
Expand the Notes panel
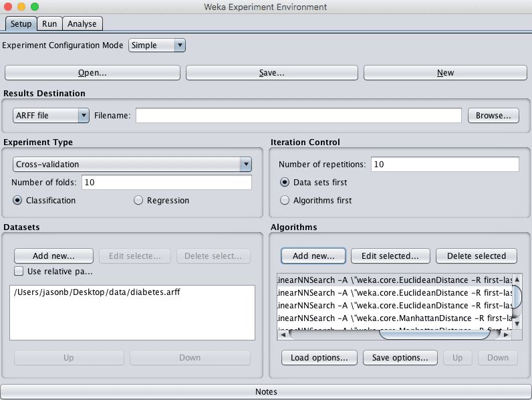tap(266, 391)
